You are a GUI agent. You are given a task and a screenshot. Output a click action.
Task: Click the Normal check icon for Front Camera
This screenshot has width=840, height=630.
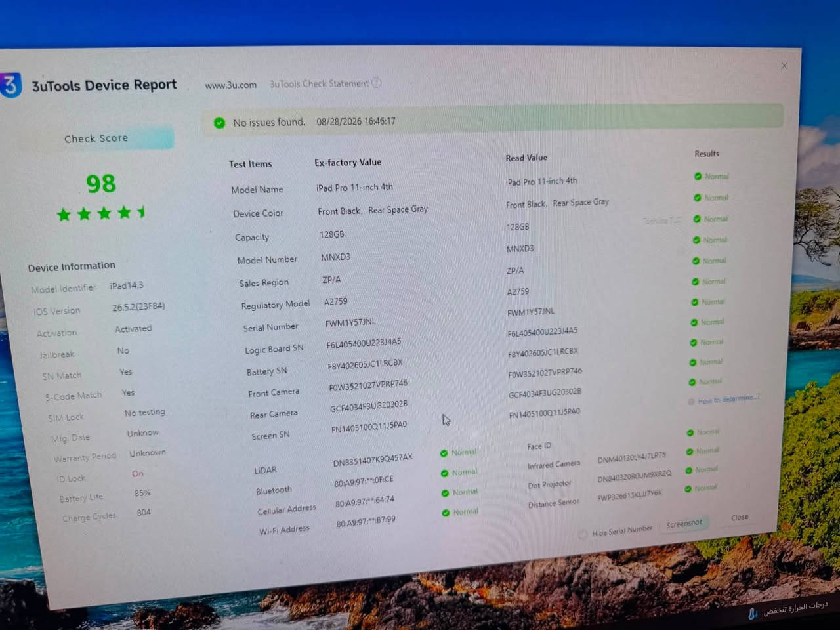tap(692, 362)
